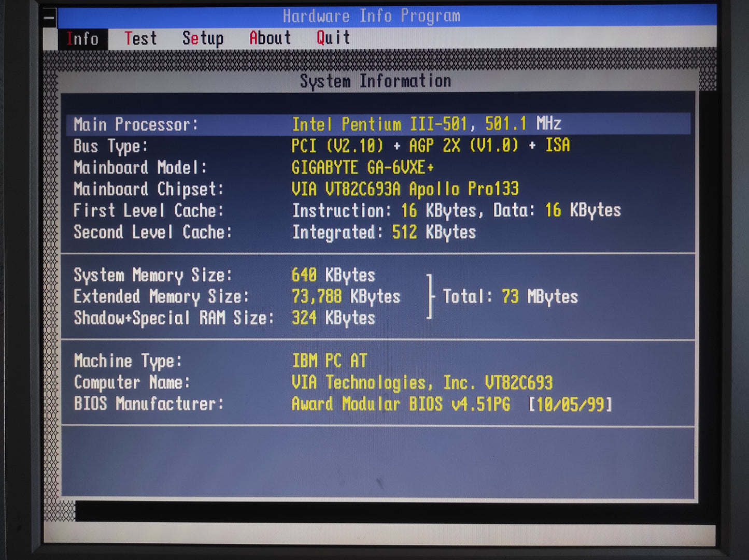
Task: Click the "System Information" panel heading
Action: pyautogui.click(x=375, y=81)
